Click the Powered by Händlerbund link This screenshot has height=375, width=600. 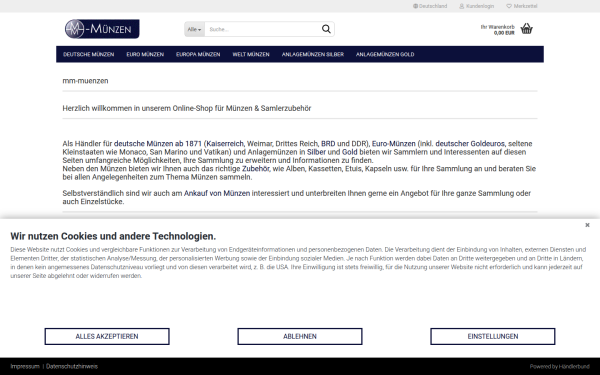559,366
